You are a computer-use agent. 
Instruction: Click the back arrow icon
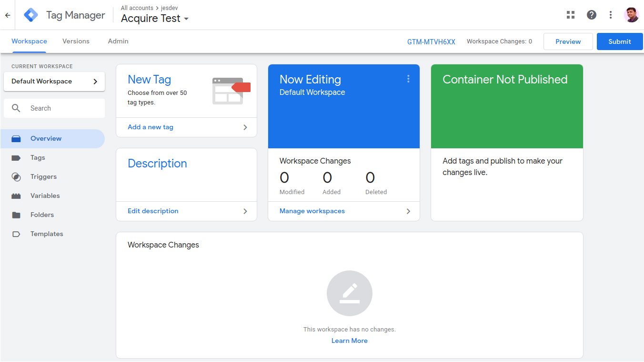8,15
